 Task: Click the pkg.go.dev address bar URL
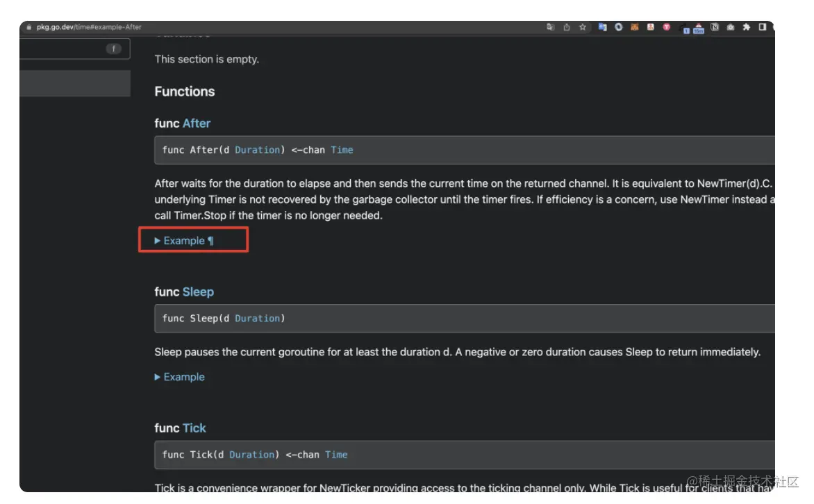89,27
